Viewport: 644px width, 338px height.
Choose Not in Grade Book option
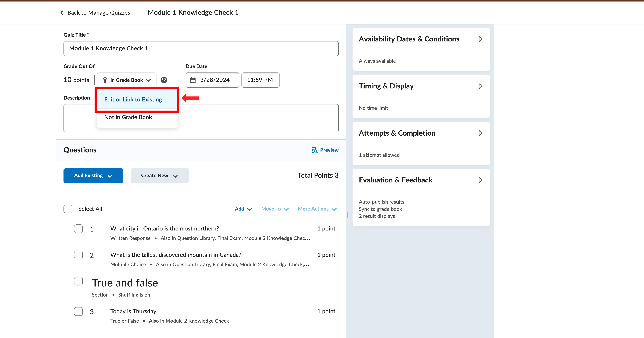click(x=128, y=117)
